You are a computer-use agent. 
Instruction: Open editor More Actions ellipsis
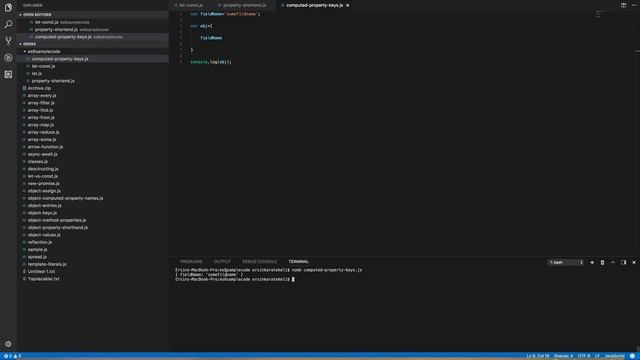click(x=634, y=5)
